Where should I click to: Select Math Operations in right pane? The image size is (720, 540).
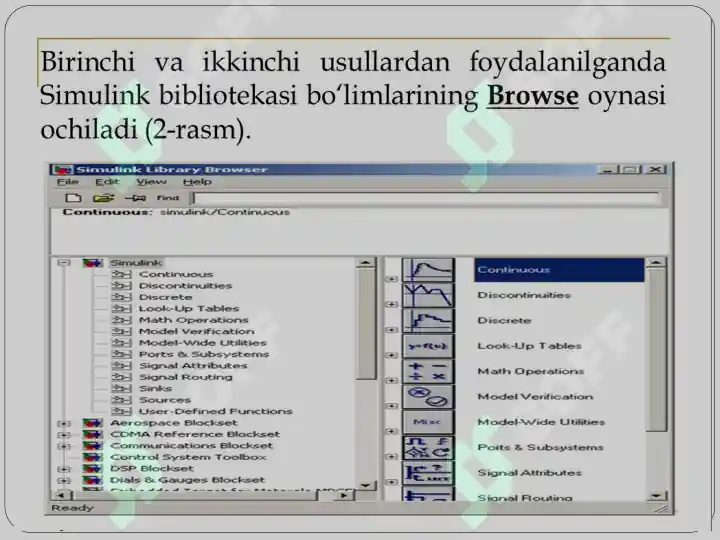pyautogui.click(x=530, y=371)
